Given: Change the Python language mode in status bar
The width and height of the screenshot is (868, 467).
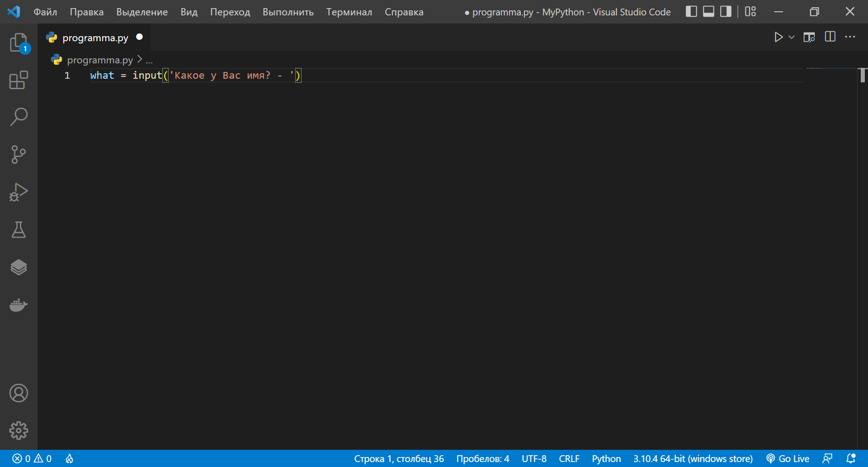Looking at the screenshot, I should [x=606, y=458].
